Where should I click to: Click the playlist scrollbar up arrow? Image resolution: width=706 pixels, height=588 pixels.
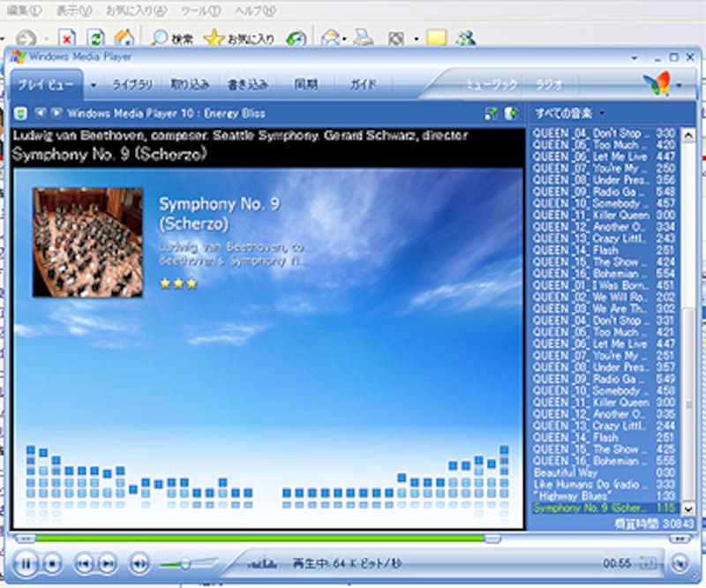tap(688, 136)
